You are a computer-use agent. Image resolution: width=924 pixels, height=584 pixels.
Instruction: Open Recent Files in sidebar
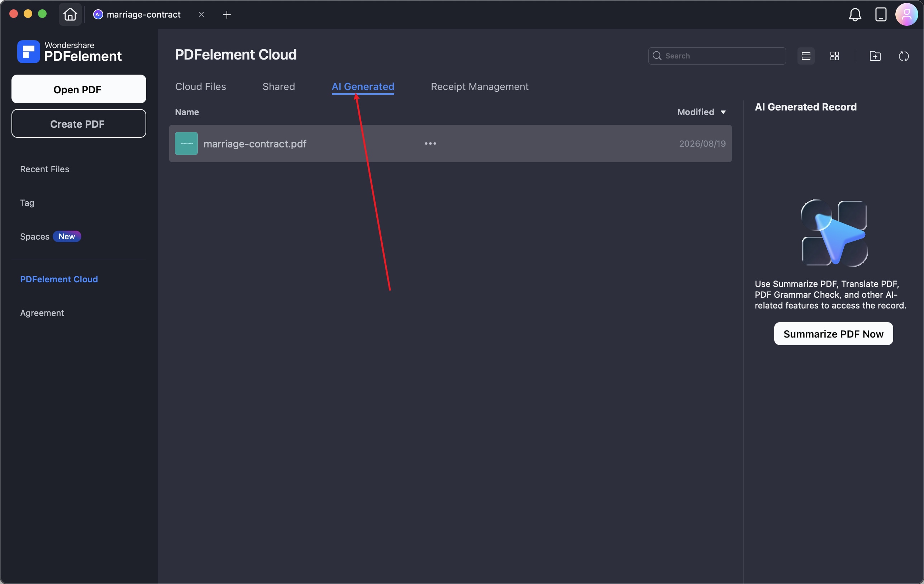click(44, 169)
